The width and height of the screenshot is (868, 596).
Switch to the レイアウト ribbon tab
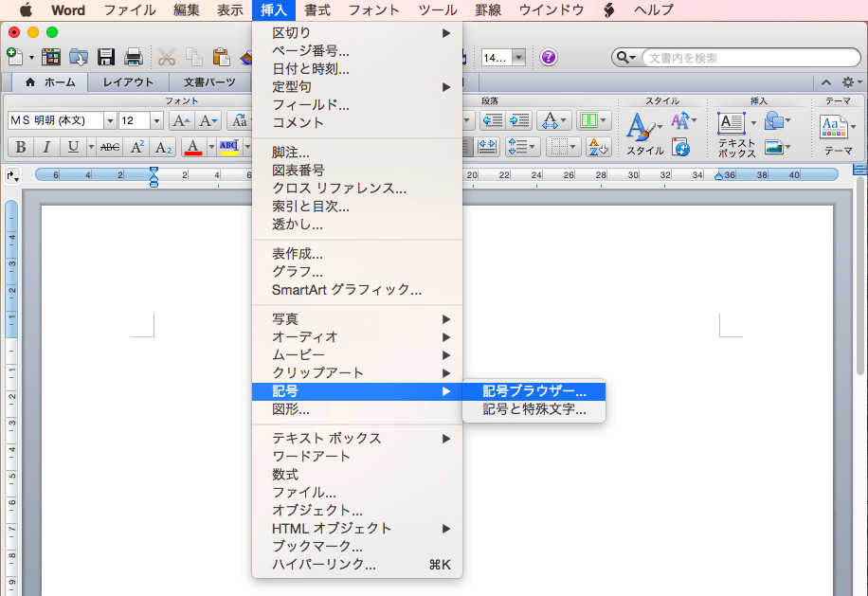click(x=128, y=82)
